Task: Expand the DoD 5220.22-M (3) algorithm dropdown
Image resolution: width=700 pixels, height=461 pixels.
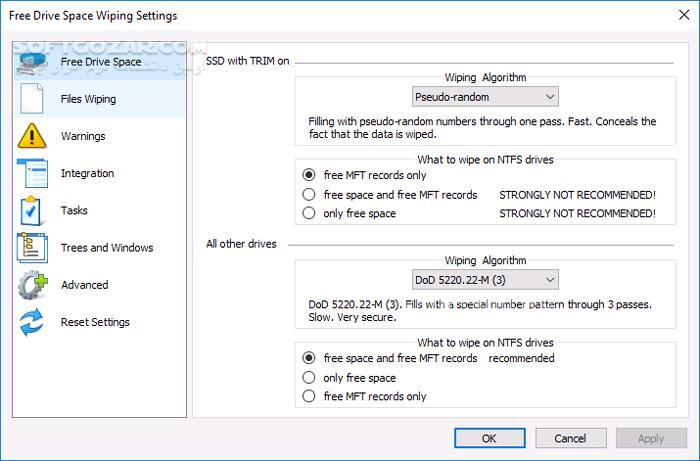Action: 485,279
